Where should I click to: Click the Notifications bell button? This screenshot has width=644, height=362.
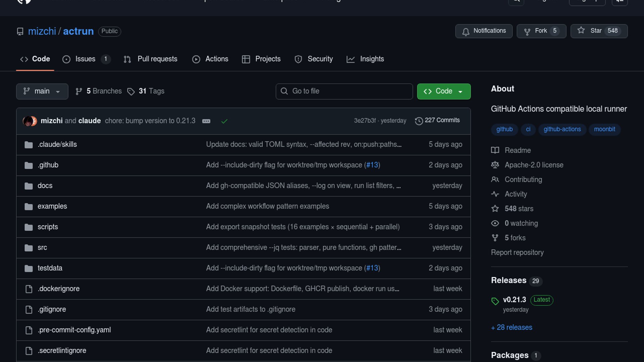(483, 31)
